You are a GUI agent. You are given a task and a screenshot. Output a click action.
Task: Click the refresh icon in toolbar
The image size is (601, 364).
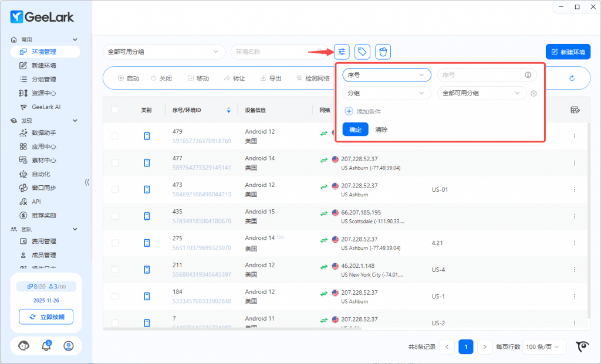click(x=572, y=78)
